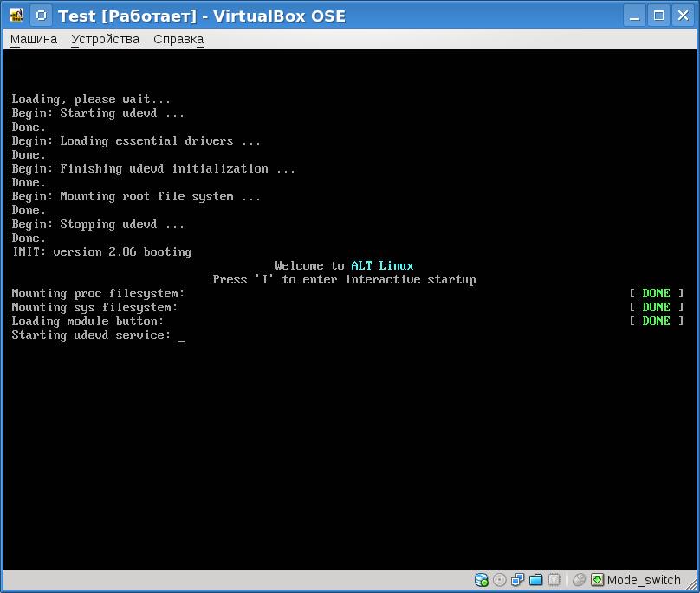700x593 pixels.
Task: Click the virtualization chip status icon
Action: tap(554, 580)
